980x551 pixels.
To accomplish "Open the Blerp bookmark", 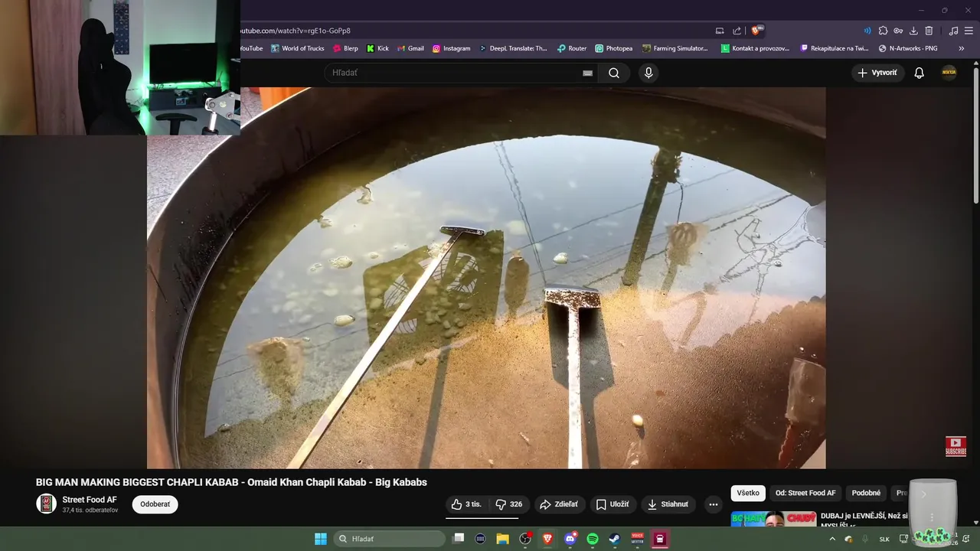I will tap(345, 48).
